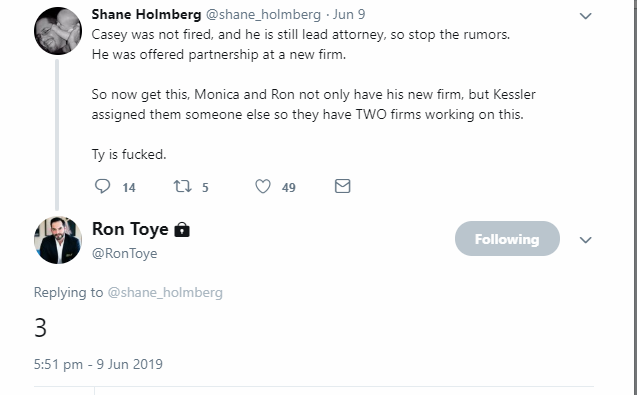Click the reply text "3"
The width and height of the screenshot is (637, 395).
pos(40,328)
